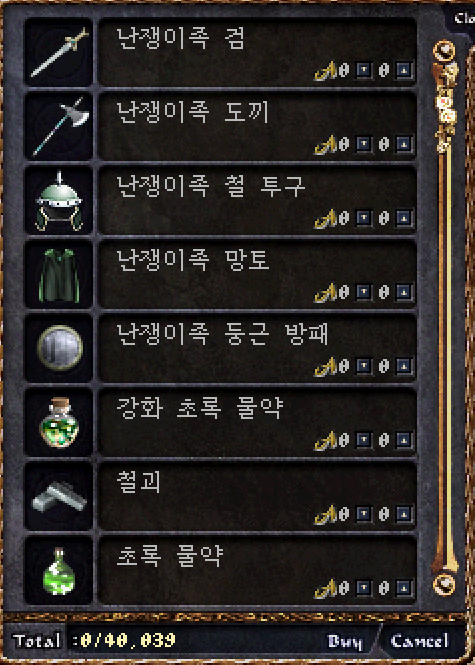Screen dimensions: 475x665
Task: Click up-arrow stepper on 철괴 row
Action: [363, 514]
